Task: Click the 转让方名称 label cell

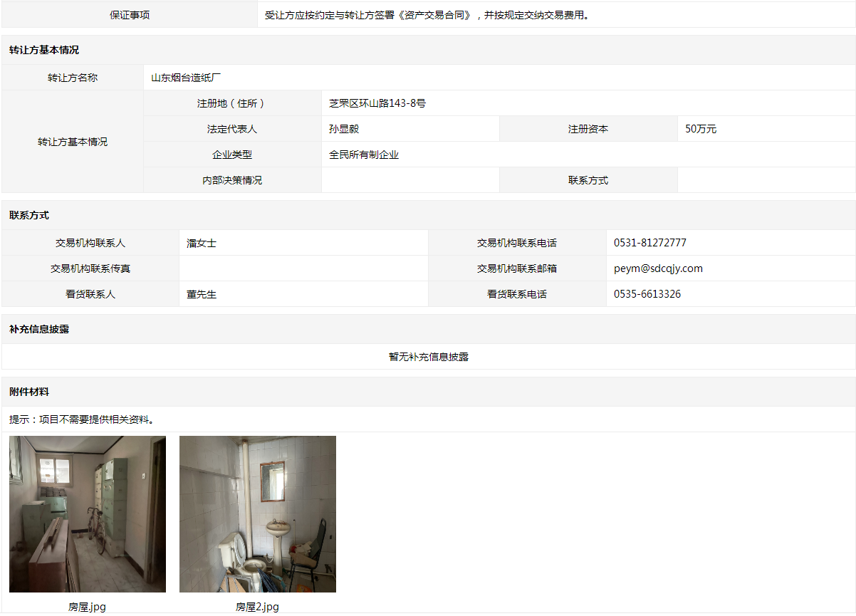Action: click(x=73, y=78)
